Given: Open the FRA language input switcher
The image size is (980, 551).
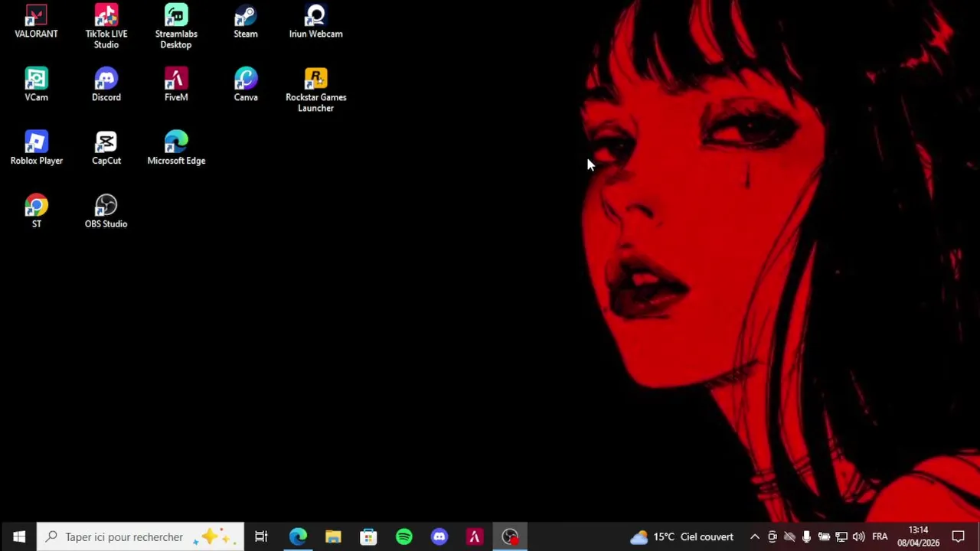Looking at the screenshot, I should [880, 536].
